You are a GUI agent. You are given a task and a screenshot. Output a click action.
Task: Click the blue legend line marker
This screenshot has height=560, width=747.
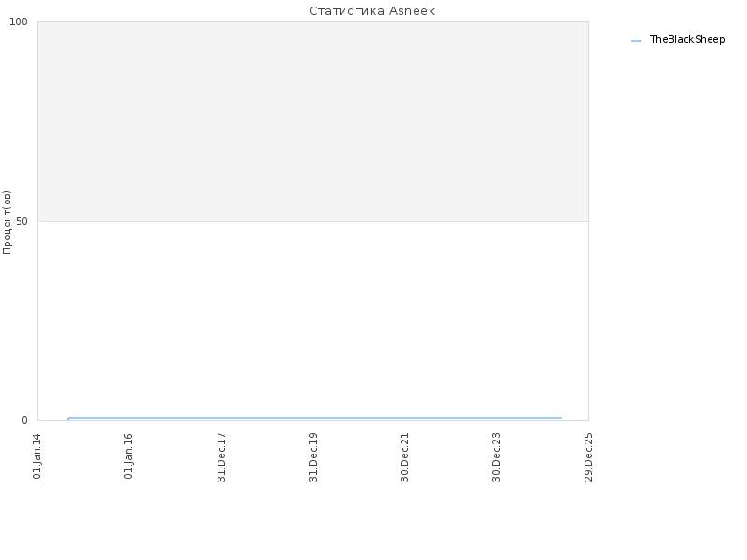636,41
